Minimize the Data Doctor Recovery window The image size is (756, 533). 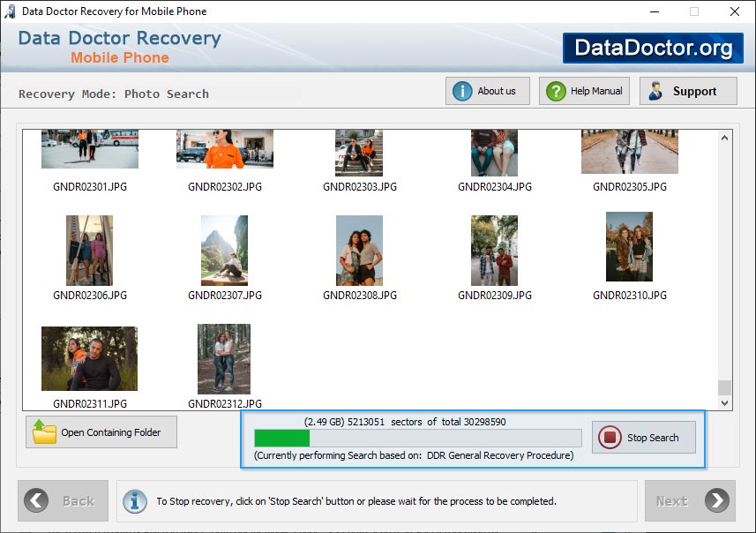point(655,11)
